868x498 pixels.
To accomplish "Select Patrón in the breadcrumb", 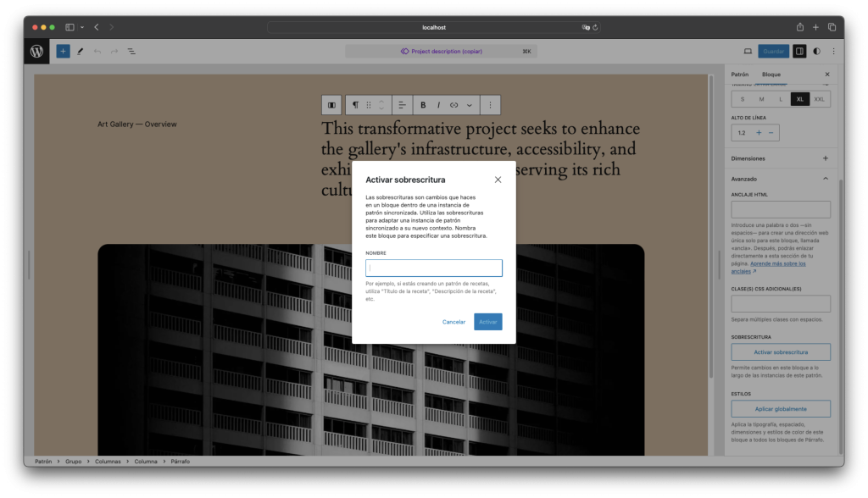I will (x=43, y=462).
